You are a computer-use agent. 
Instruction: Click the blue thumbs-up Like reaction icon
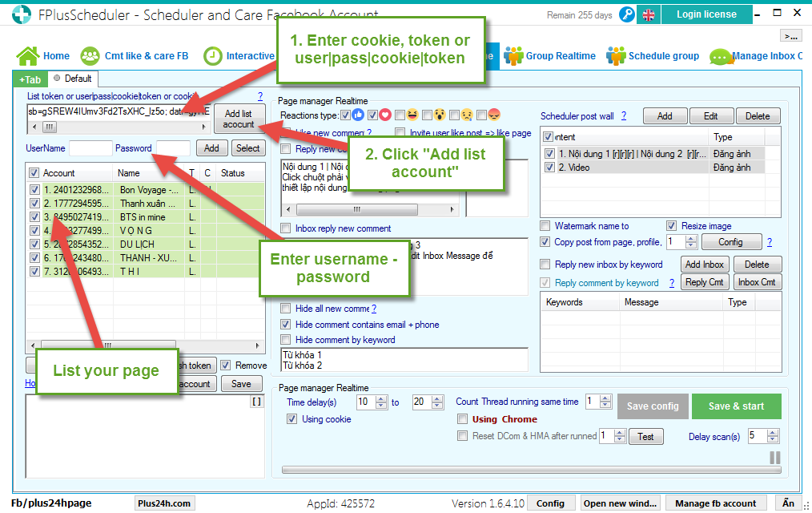tap(358, 115)
